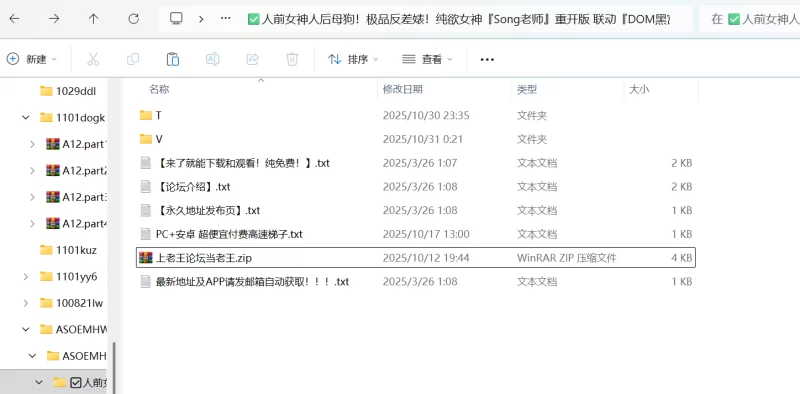The image size is (800, 394).
Task: Sort by the 大小 column header
Action: 639,89
